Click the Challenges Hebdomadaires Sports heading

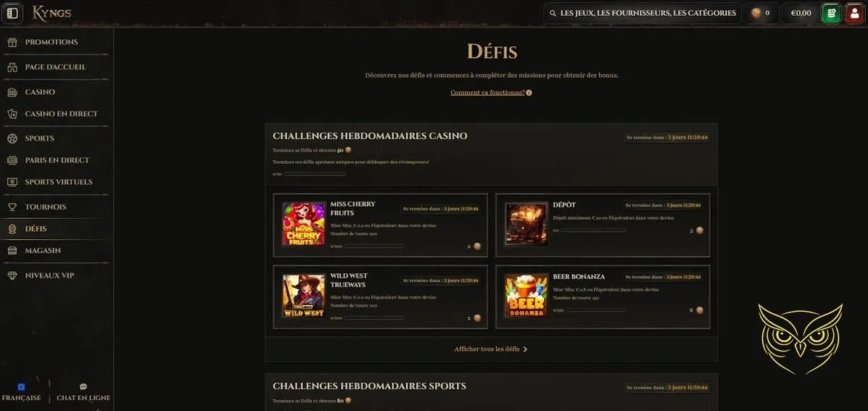[369, 386]
